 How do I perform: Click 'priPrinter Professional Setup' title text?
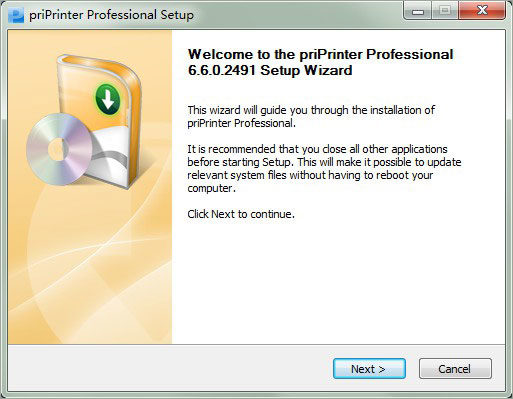(111, 15)
